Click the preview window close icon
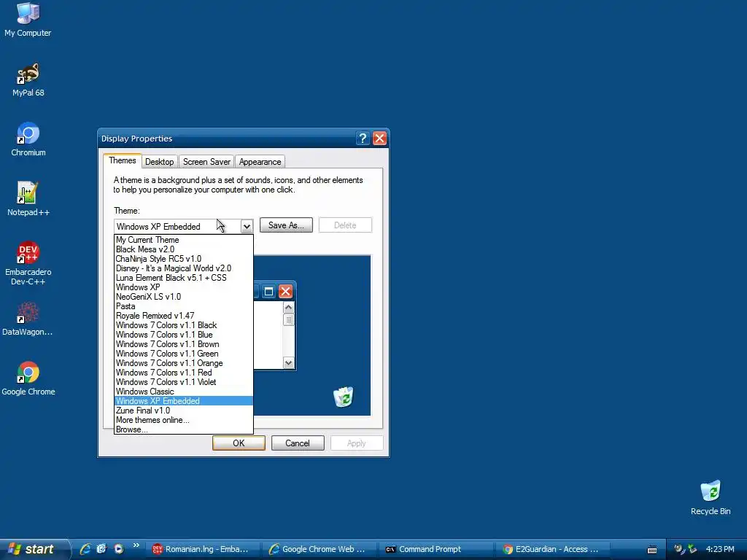 285,292
